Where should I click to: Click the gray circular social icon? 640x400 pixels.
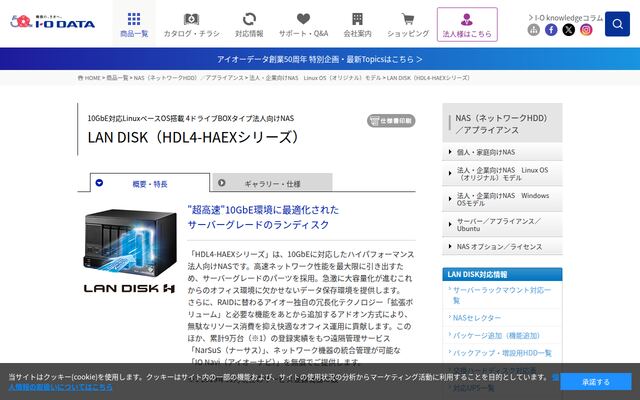pos(533,29)
